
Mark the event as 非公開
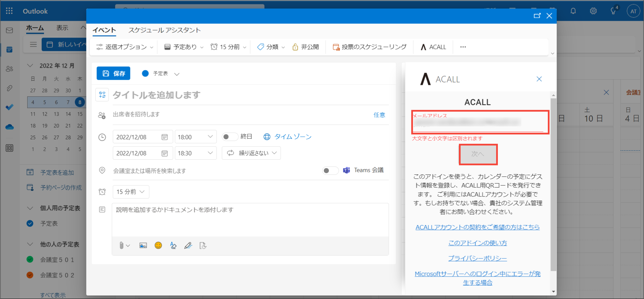pos(305,47)
